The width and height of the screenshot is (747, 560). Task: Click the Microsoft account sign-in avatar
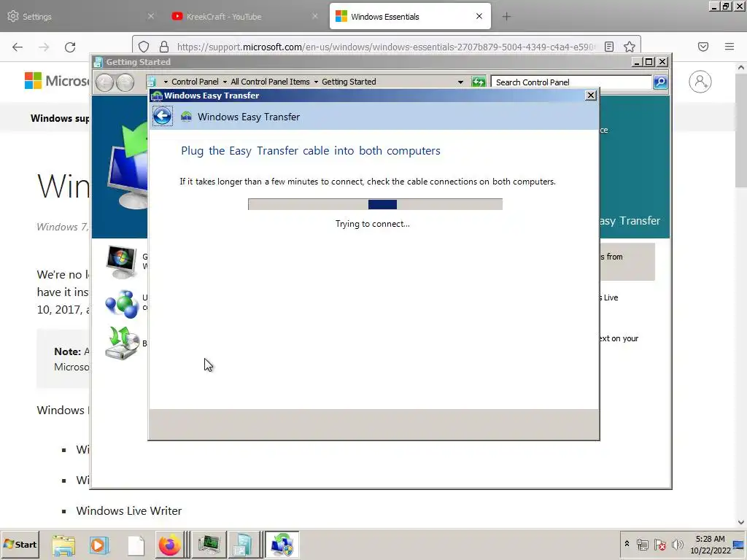[700, 82]
